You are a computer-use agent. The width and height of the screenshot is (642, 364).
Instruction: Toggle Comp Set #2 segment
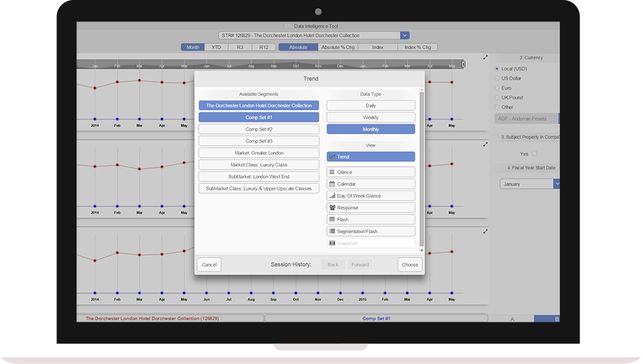point(259,129)
